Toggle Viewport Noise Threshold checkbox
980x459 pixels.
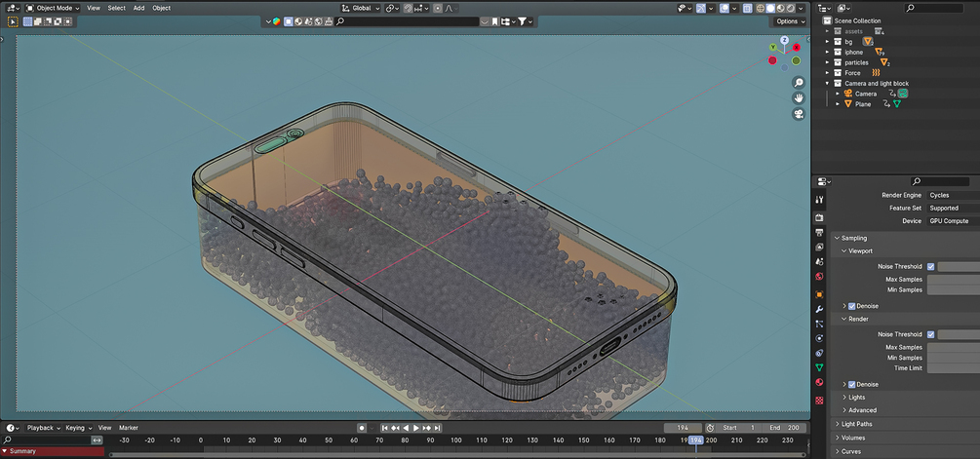click(x=930, y=267)
